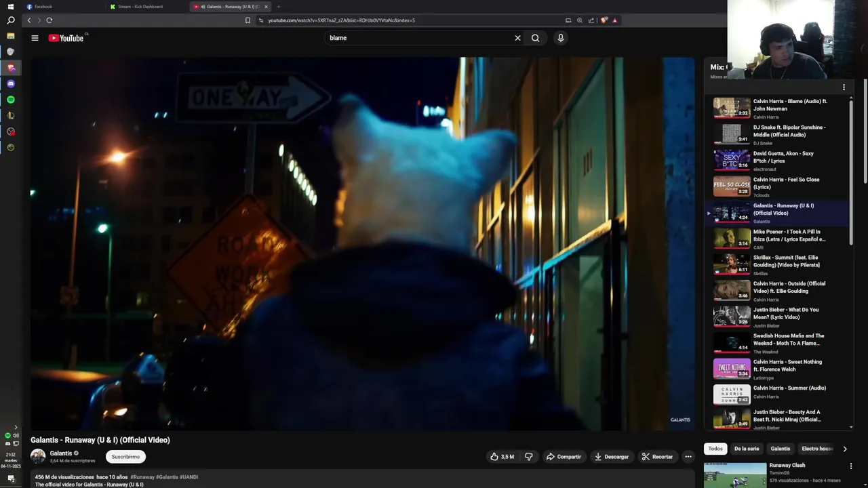Click the Recortar button

coord(657,457)
